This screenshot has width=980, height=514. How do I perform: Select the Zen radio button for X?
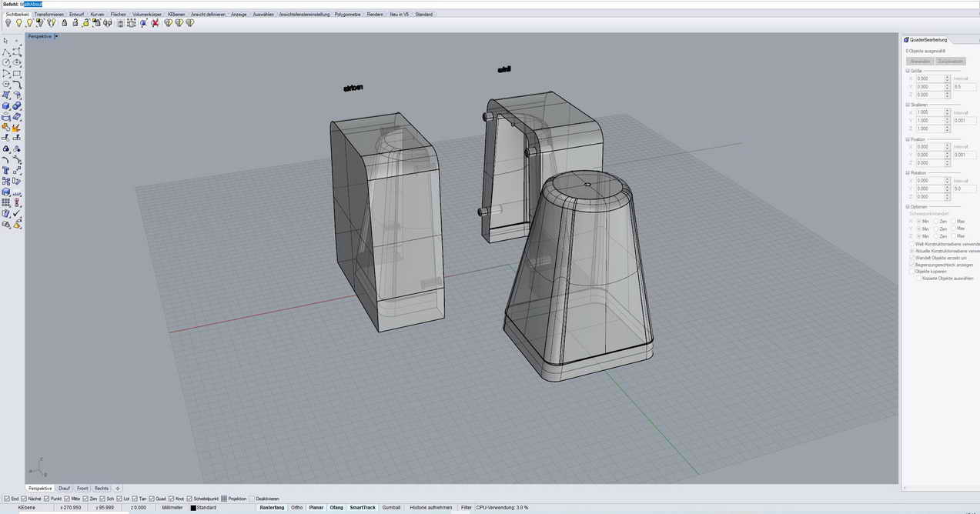tap(936, 222)
